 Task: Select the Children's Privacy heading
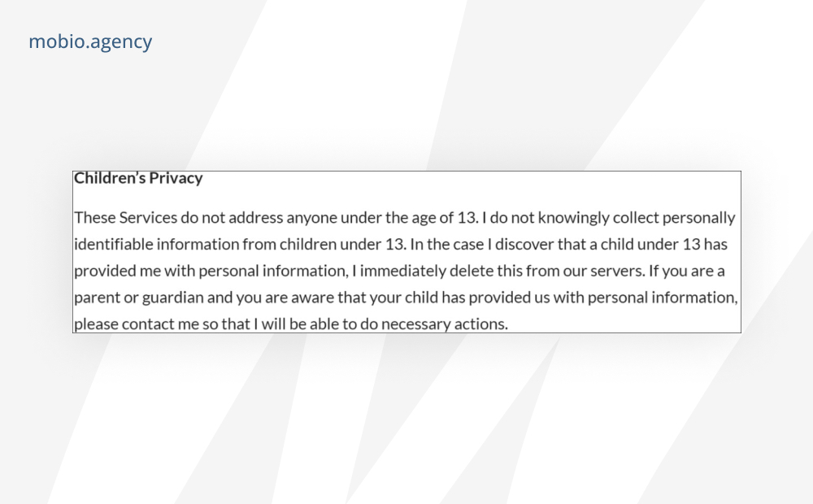click(x=138, y=178)
